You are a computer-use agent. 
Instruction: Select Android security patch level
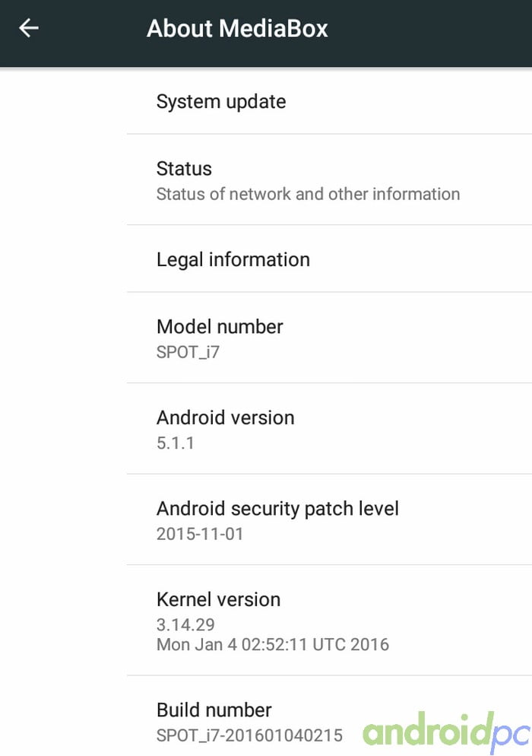tap(277, 508)
